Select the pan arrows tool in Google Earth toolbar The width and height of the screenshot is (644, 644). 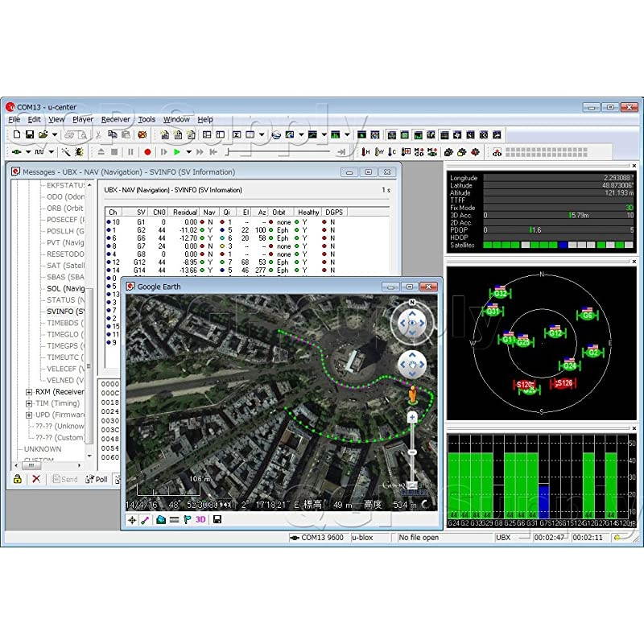click(132, 519)
